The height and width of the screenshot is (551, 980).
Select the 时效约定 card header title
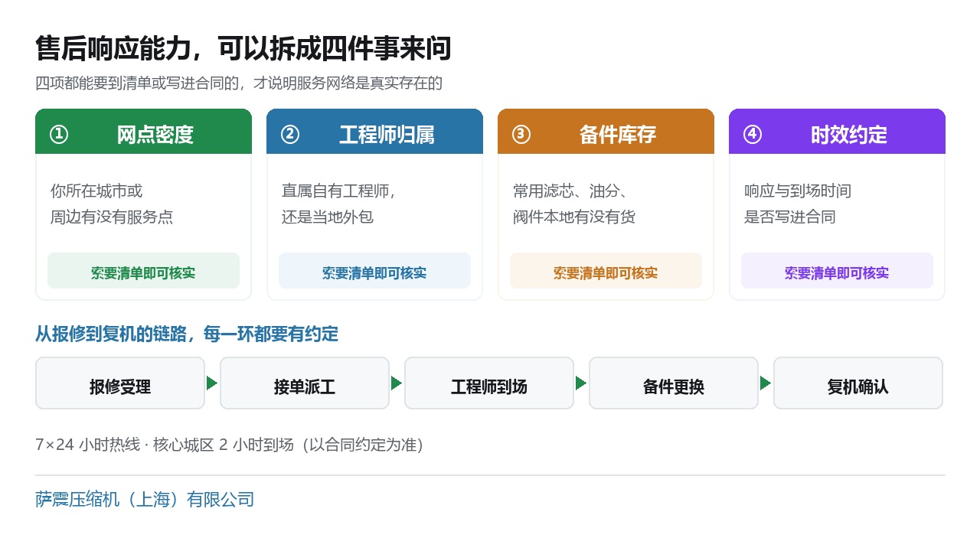point(849,135)
